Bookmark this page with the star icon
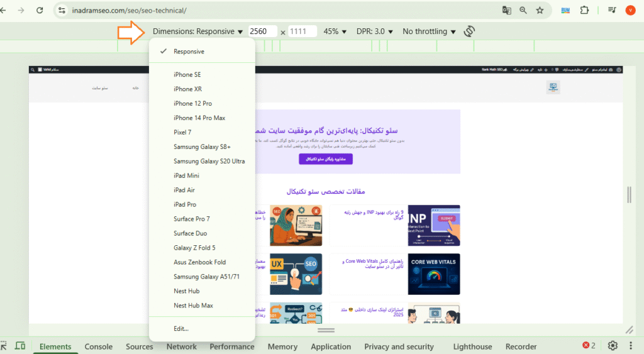Screen dimensions: 644x354 coord(540,10)
